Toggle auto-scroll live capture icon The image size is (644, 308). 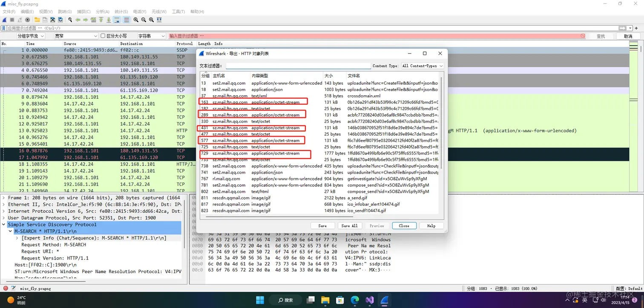117,20
